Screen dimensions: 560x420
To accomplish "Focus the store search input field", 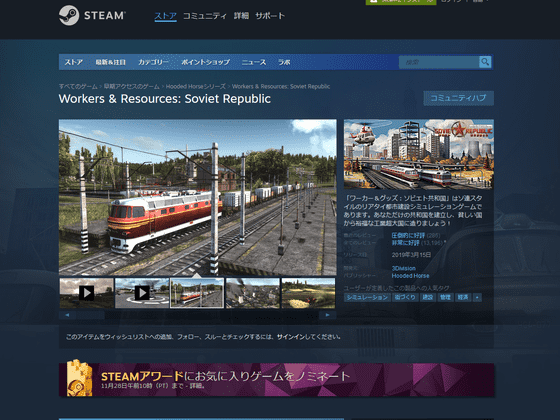I will point(439,62).
